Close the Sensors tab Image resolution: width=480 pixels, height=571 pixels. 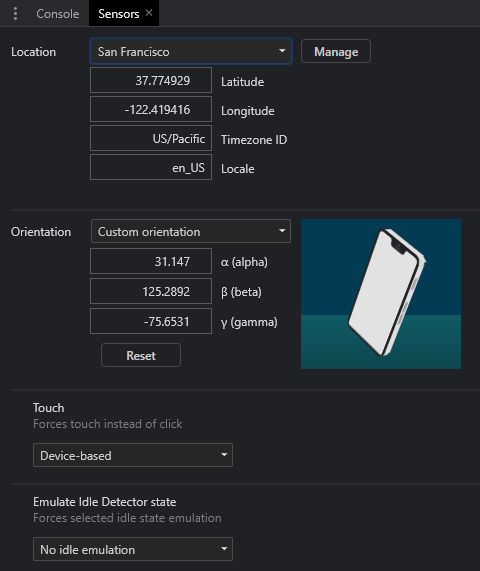coord(149,13)
